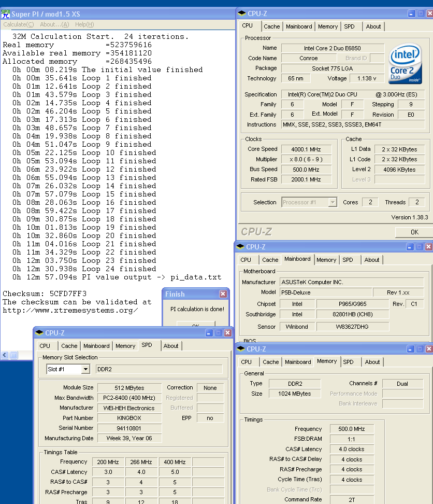Click the sensor value W83627DHG

[352, 327]
